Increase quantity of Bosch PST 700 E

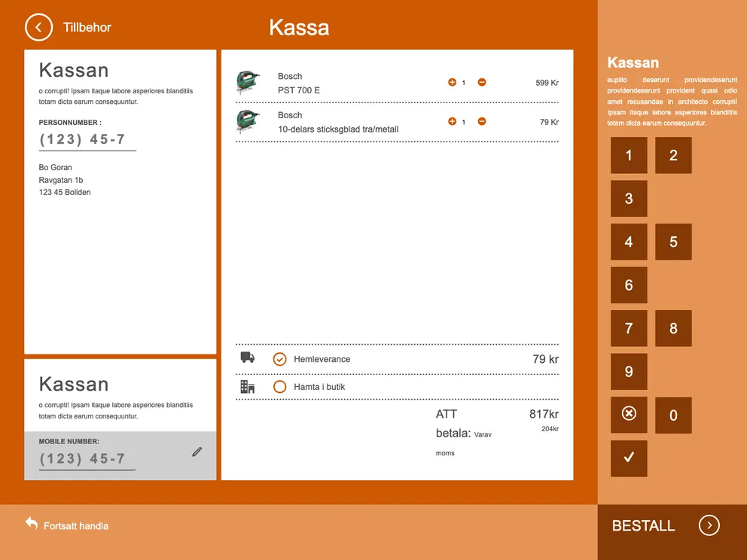(452, 82)
